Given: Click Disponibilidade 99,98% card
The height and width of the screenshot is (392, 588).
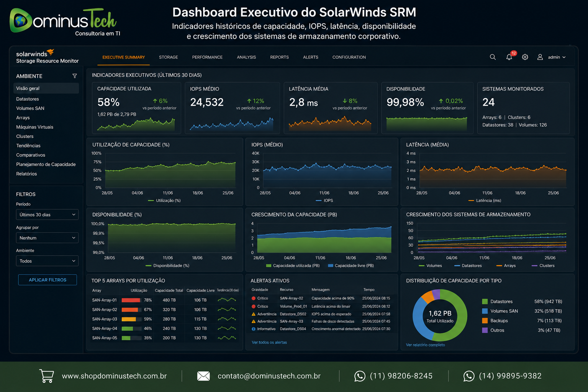Looking at the screenshot, I should click(427, 108).
